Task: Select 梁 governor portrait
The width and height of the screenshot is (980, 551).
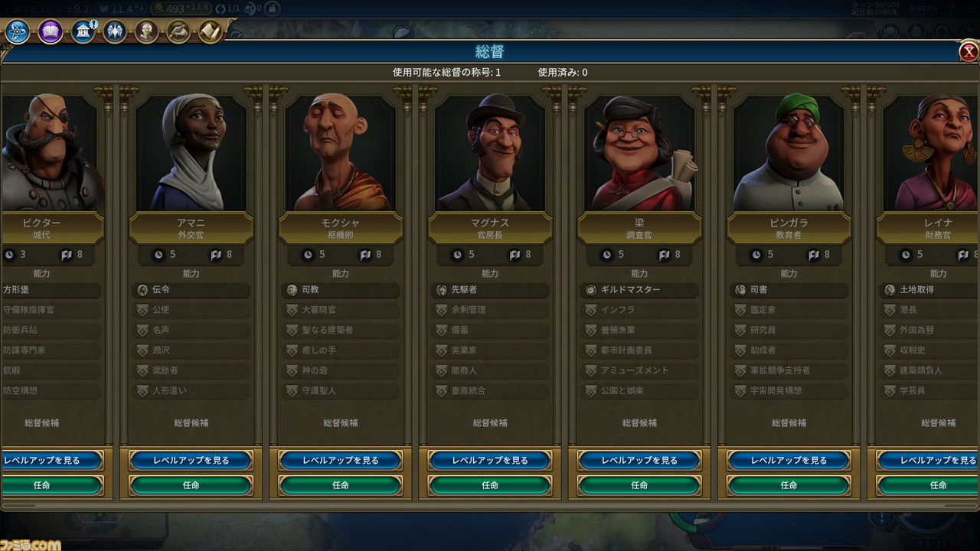Action: pyautogui.click(x=639, y=153)
